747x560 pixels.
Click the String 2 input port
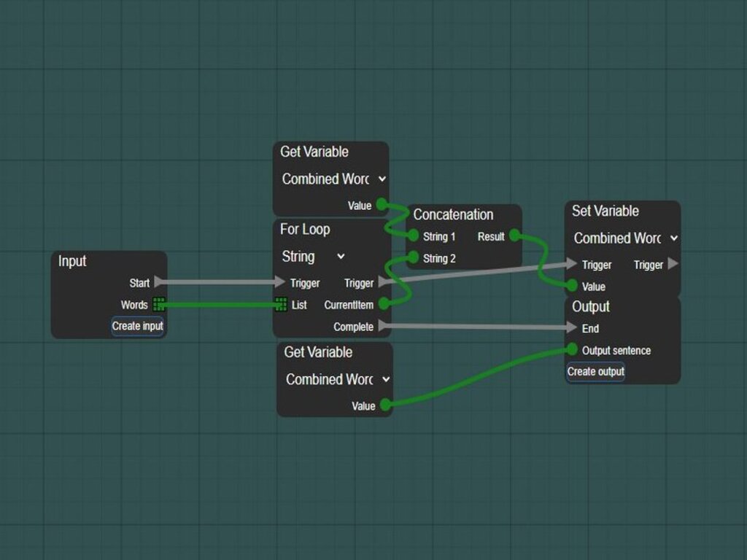[x=413, y=257]
